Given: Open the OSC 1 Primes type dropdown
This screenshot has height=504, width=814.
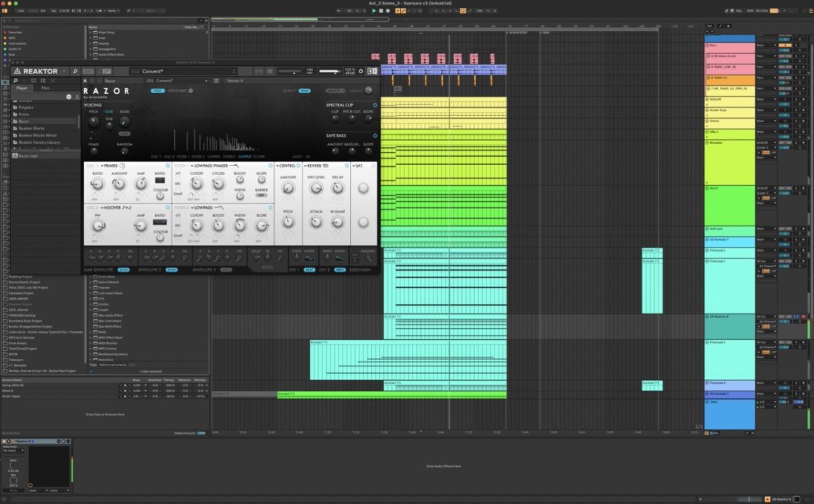Looking at the screenshot, I should point(110,166).
